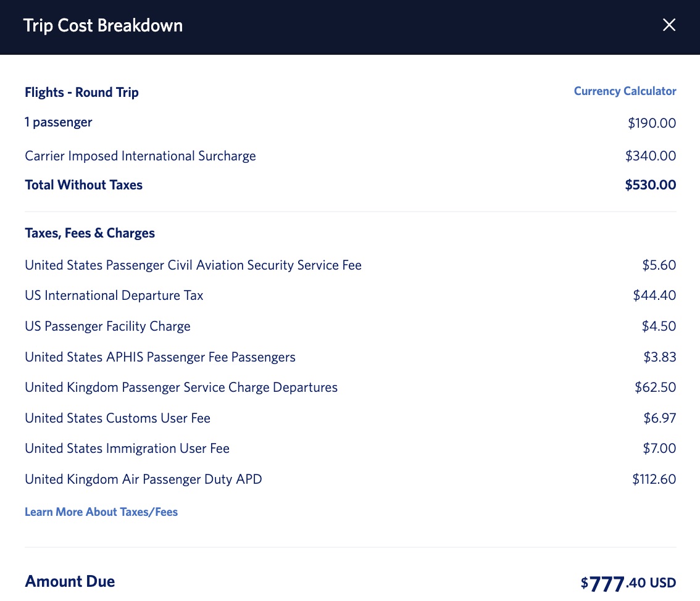Click the $190.00 passenger fare amount
The width and height of the screenshot is (700, 601).
point(652,123)
